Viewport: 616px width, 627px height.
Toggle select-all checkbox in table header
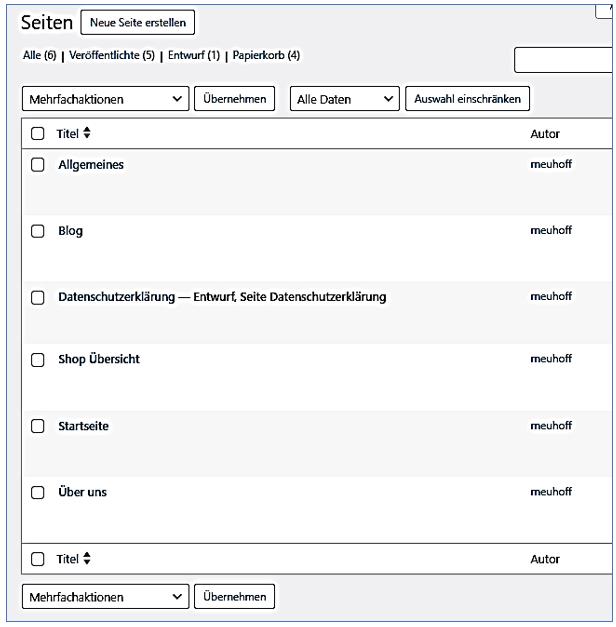(38, 133)
